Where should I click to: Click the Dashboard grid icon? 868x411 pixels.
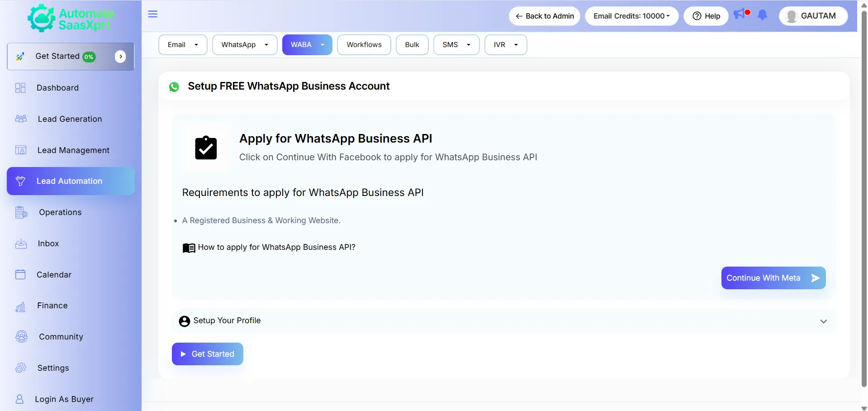coord(20,88)
